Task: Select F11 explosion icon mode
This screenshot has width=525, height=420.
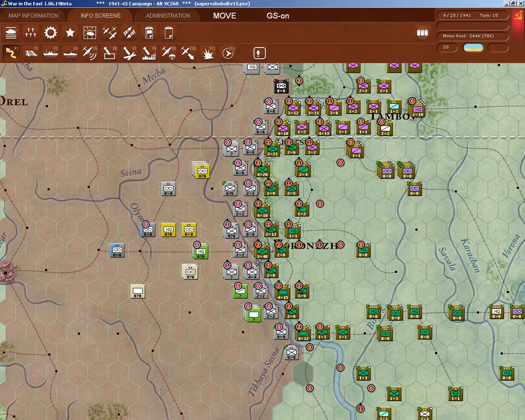Action: tap(208, 53)
